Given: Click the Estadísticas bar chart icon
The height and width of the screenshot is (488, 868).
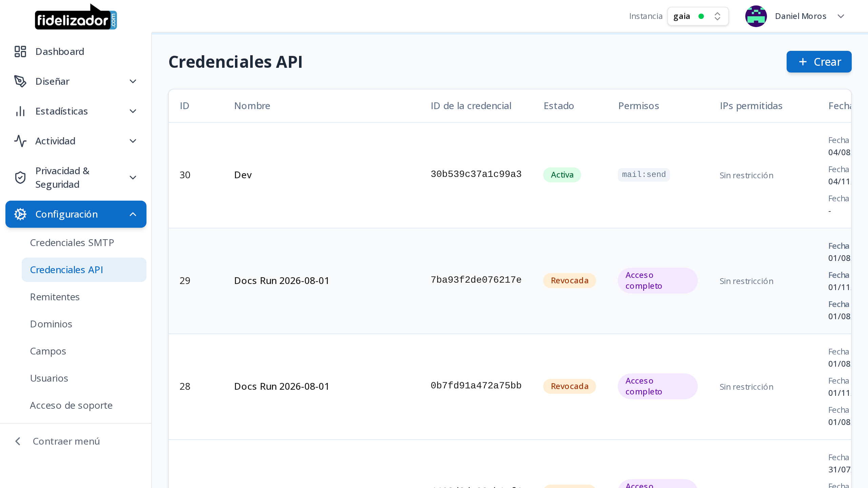Looking at the screenshot, I should pyautogui.click(x=20, y=111).
